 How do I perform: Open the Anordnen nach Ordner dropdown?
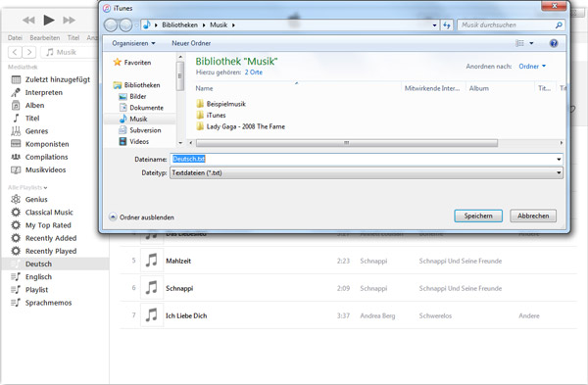tap(532, 67)
